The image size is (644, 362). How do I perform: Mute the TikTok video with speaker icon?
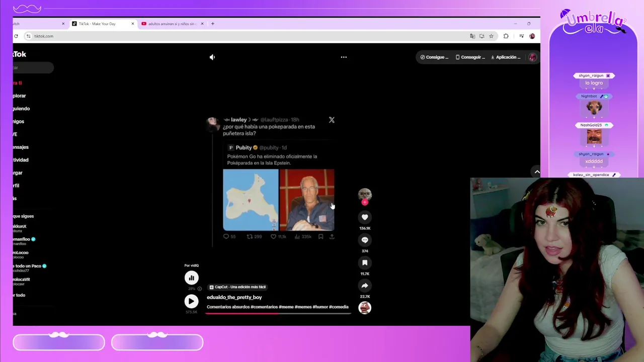click(x=212, y=57)
